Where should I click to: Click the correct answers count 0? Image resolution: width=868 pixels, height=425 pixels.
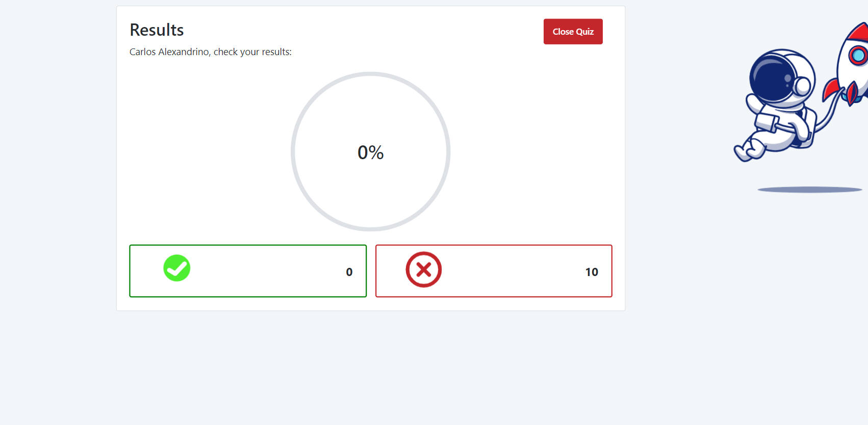349,272
